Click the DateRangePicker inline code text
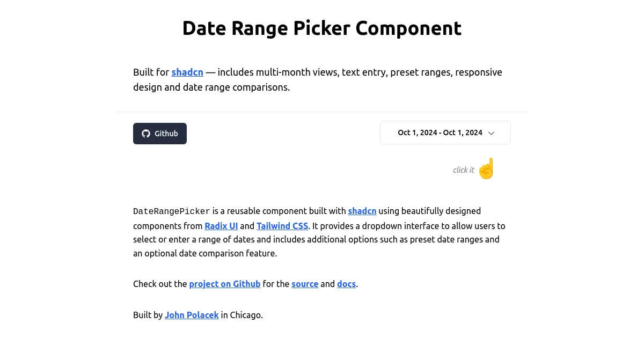This screenshot has width=644, height=338. [171, 211]
